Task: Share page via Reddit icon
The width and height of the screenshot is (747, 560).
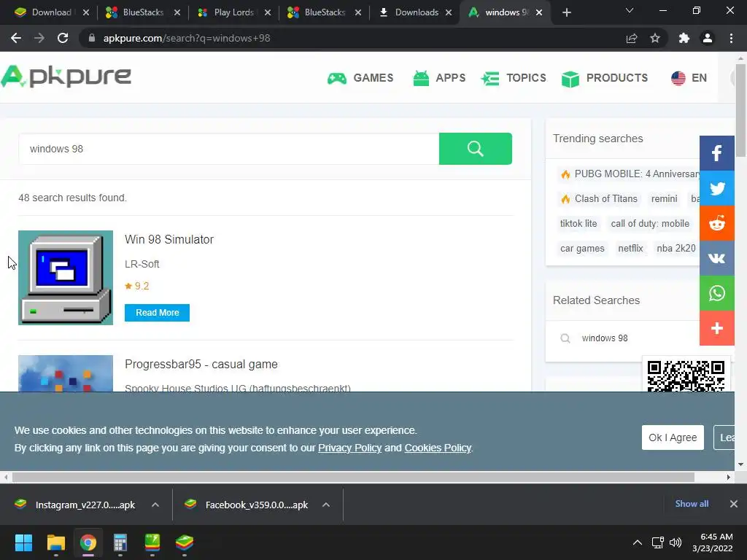Action: pos(716,223)
